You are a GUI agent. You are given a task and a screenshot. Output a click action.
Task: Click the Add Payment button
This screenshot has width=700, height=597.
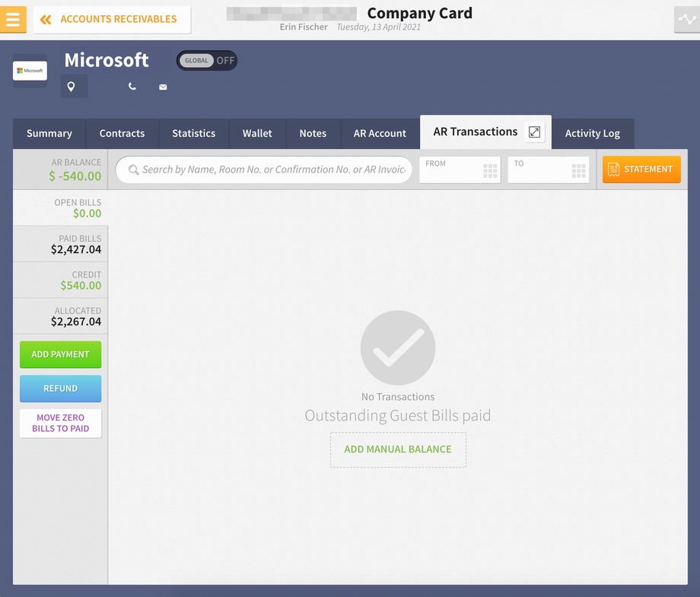pyautogui.click(x=60, y=354)
